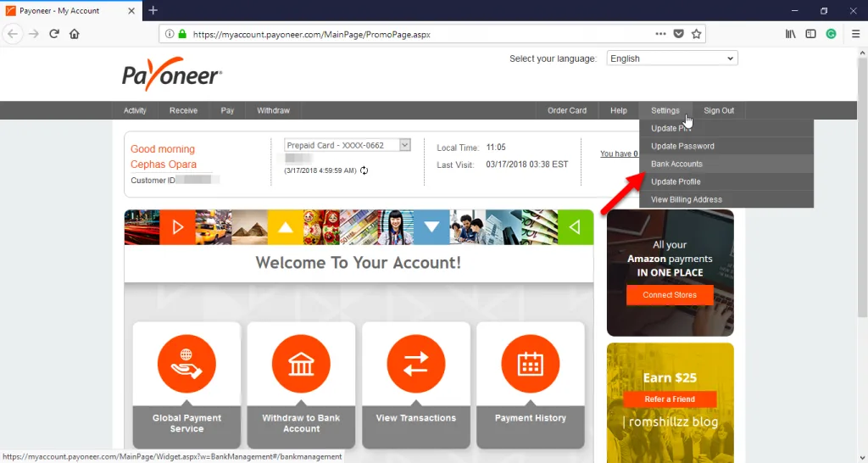Toggle the sidebar view icon

point(810,34)
